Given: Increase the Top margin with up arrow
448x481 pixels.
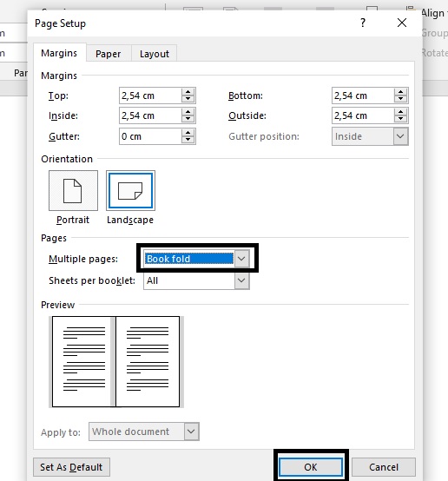Looking at the screenshot, I should (x=188, y=92).
